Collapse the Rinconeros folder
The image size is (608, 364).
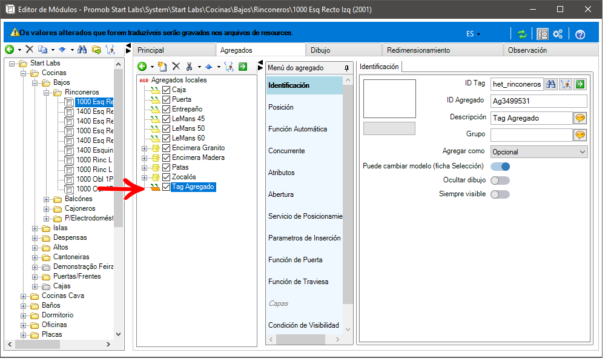point(47,93)
